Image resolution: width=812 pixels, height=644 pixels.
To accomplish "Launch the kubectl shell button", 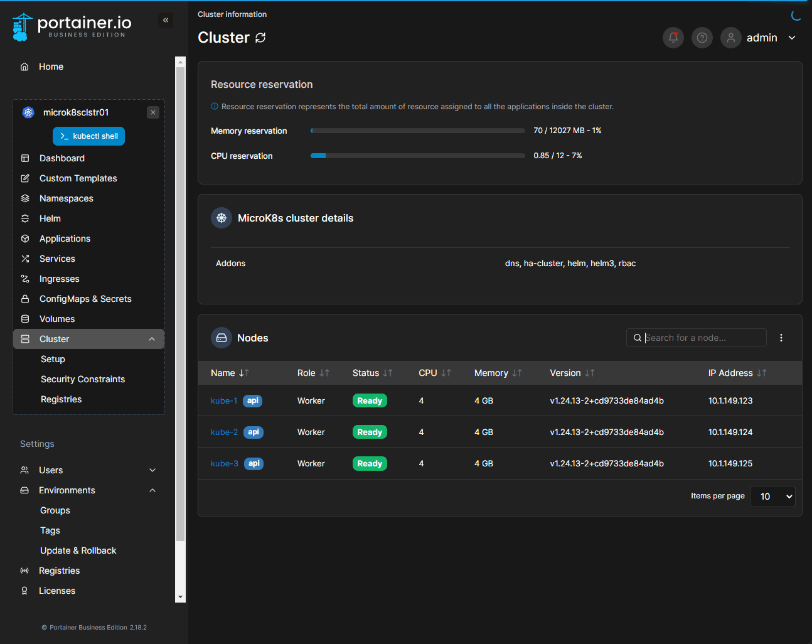I will (x=88, y=136).
